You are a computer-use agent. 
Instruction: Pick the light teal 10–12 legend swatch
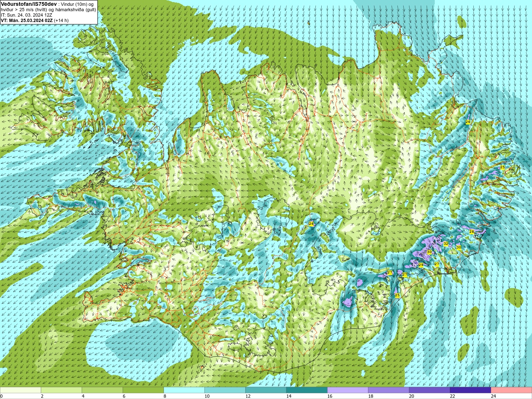point(225,390)
